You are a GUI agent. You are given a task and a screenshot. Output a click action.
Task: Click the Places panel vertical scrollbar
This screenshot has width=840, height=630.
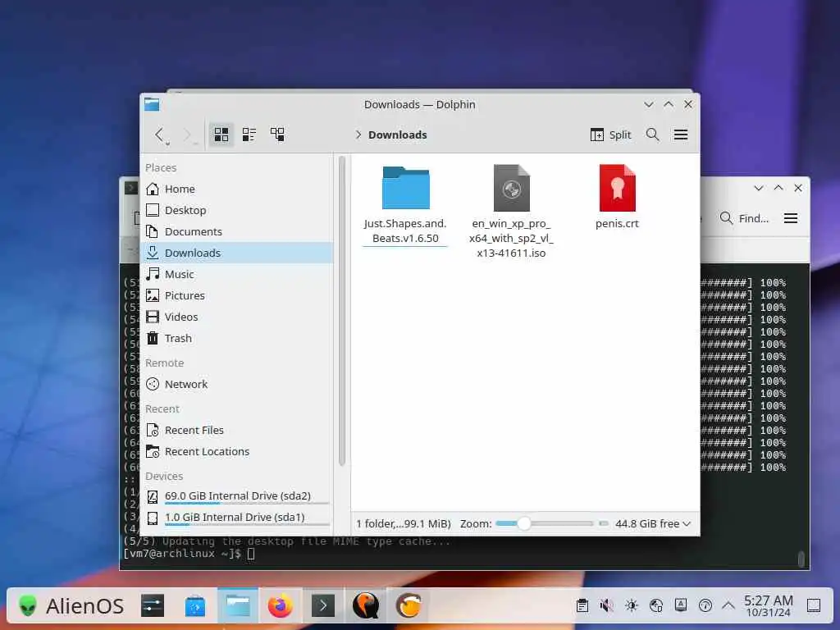[342, 311]
